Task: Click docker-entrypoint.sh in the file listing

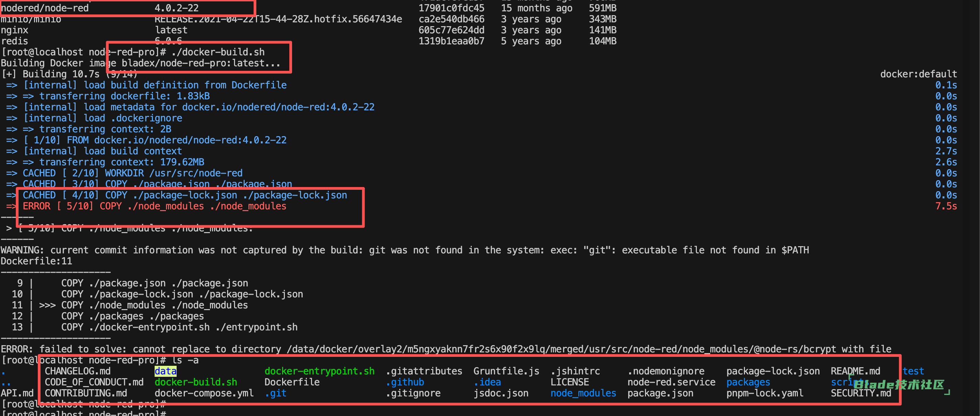Action: tap(319, 371)
